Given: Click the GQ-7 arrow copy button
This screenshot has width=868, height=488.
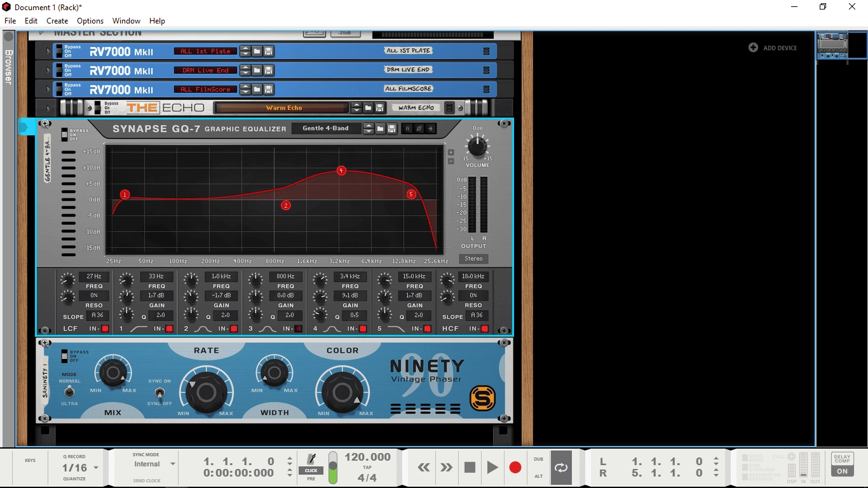Looking at the screenshot, I should click(x=430, y=128).
